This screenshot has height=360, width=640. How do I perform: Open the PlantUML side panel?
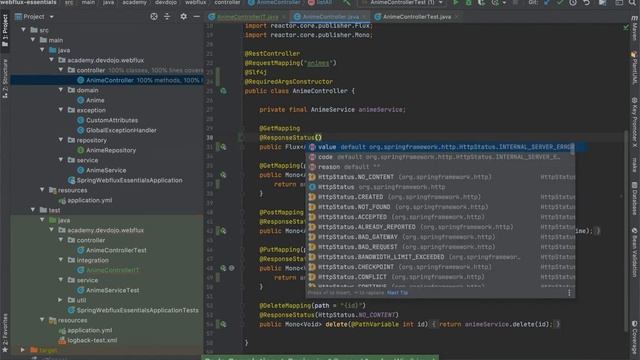pos(635,68)
